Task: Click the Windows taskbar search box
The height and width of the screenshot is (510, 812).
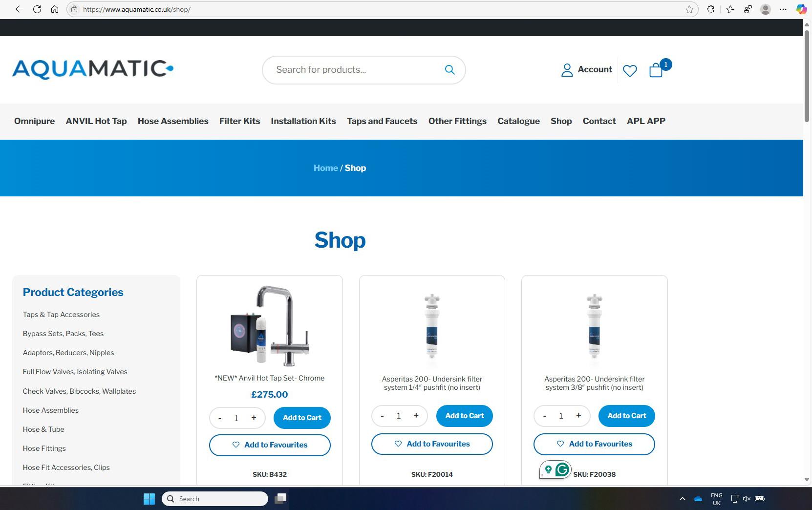Action: [x=215, y=499]
